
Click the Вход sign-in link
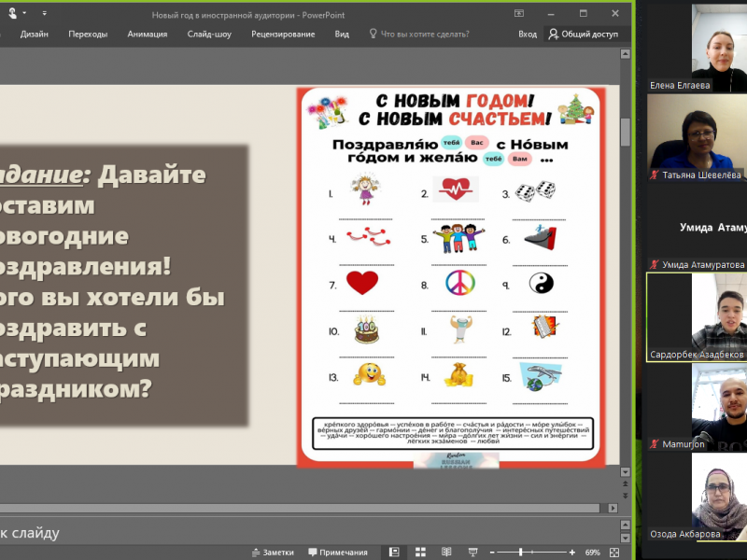click(528, 34)
